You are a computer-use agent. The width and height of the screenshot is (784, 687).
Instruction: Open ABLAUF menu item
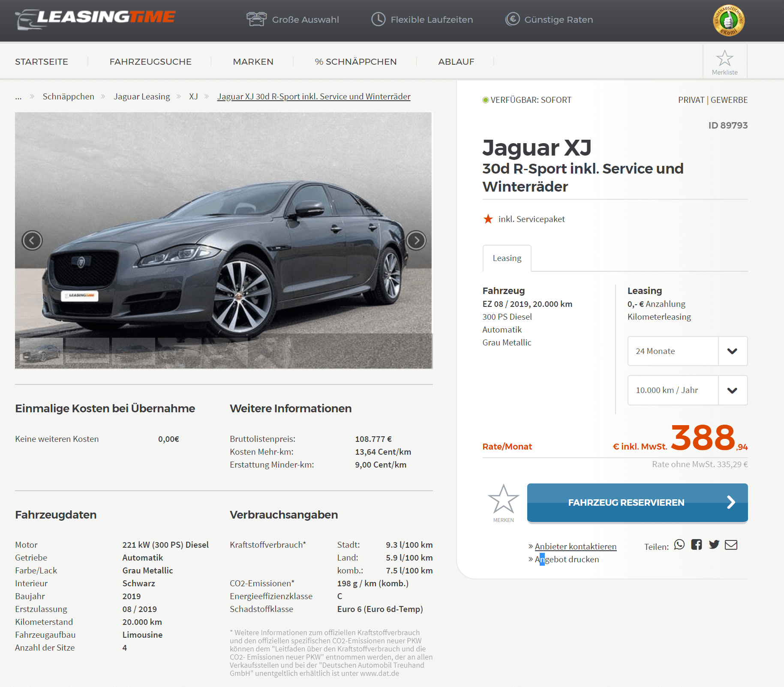(456, 62)
